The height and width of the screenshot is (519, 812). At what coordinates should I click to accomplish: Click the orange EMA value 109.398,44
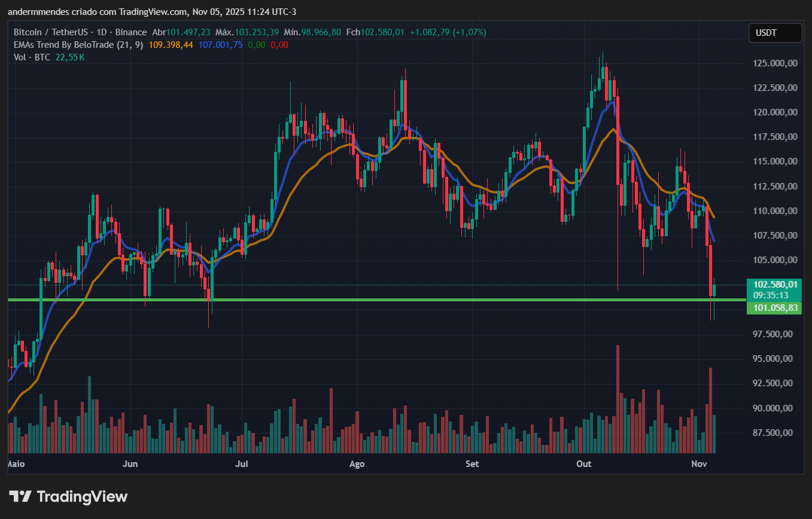(171, 44)
